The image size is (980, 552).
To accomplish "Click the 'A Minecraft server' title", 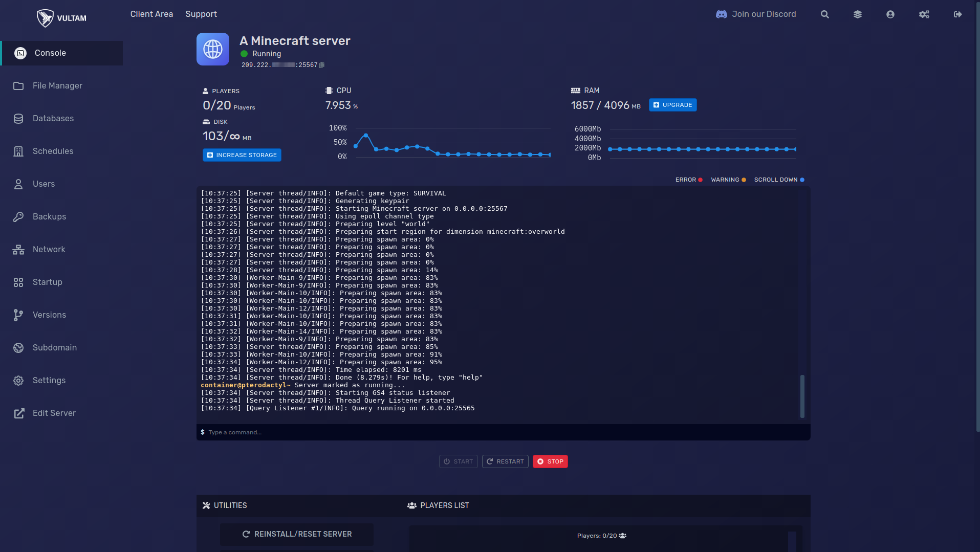I will (295, 41).
